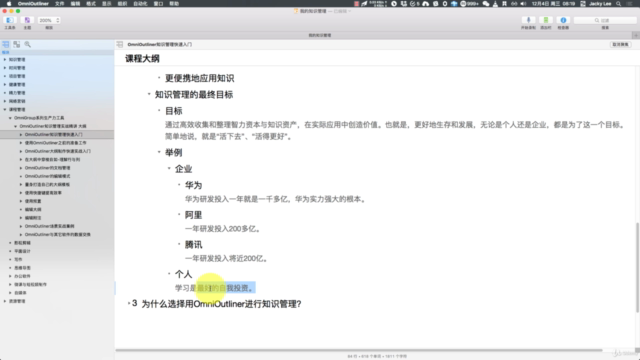Collapse 课程管理 in the sidebar
Image resolution: width=640 pixels, height=360 pixels.
pyautogui.click(x=5, y=109)
